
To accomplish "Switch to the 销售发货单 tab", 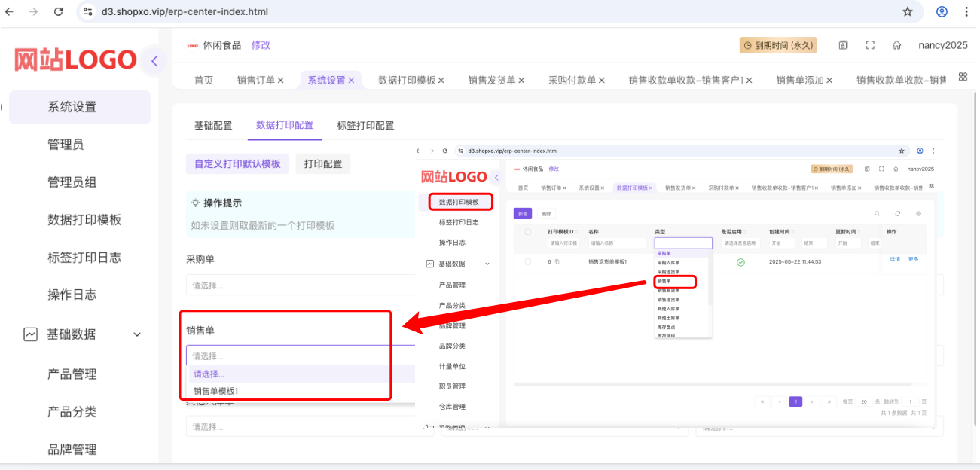I will tap(492, 80).
